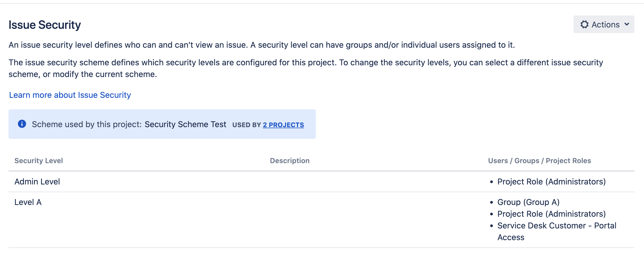Select the Admin Level row name

[37, 182]
